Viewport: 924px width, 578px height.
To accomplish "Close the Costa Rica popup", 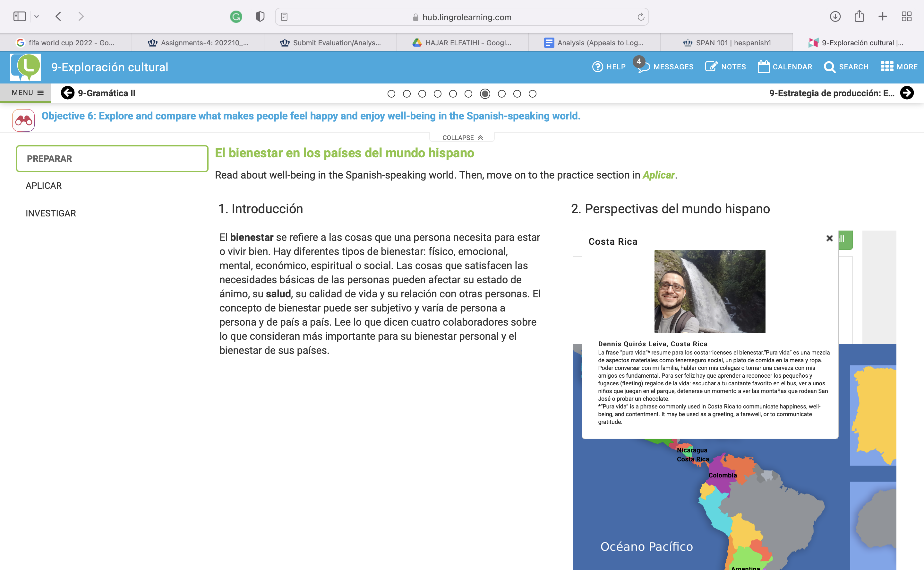I will coord(829,239).
